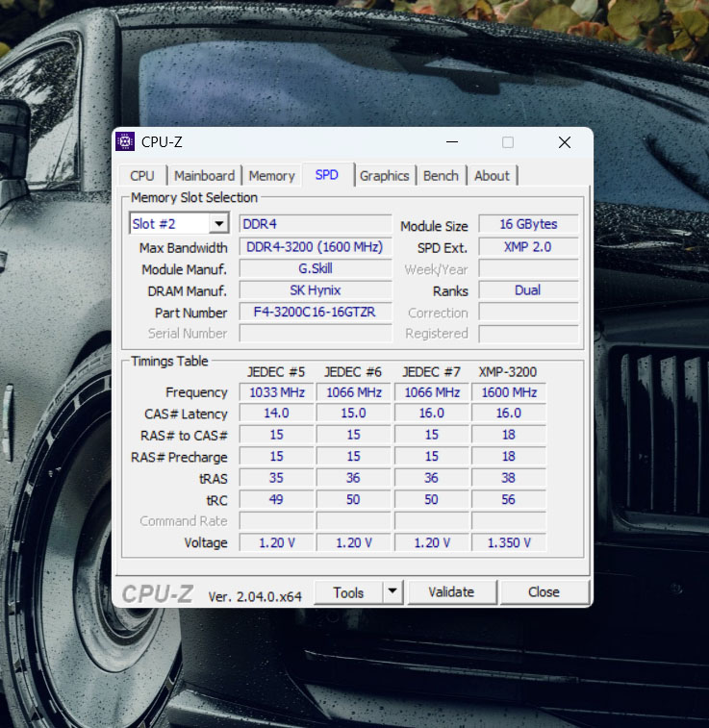Click the Memory Slot Selection group label
709x728 pixels.
[x=194, y=198]
